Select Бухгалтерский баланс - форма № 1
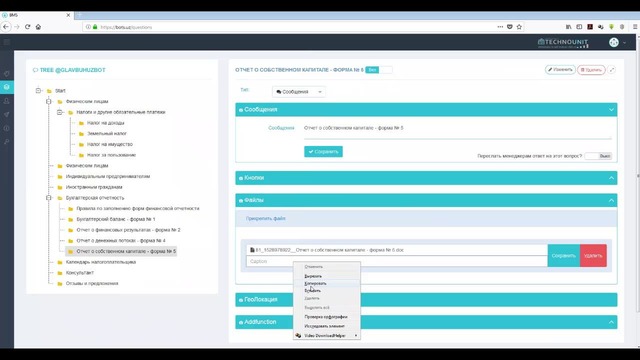Screen dimensions: 640x360 pyautogui.click(x=116, y=219)
